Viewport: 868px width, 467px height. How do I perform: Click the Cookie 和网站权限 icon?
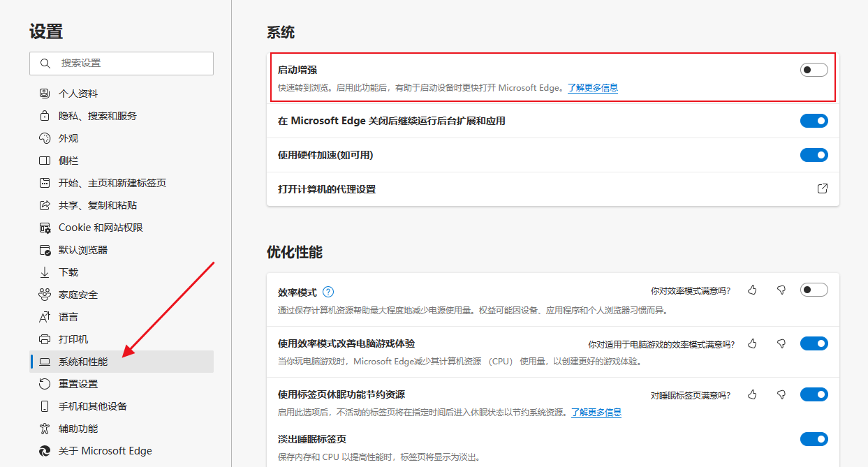point(45,228)
